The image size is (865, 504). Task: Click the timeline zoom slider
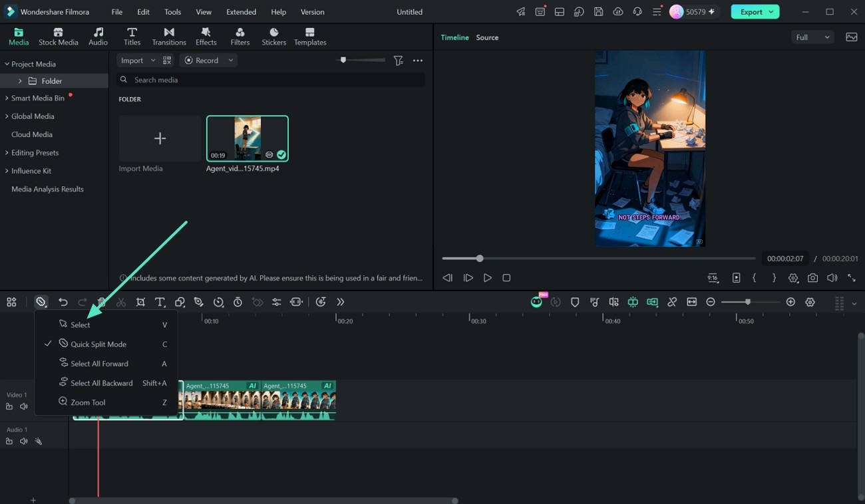click(x=751, y=302)
